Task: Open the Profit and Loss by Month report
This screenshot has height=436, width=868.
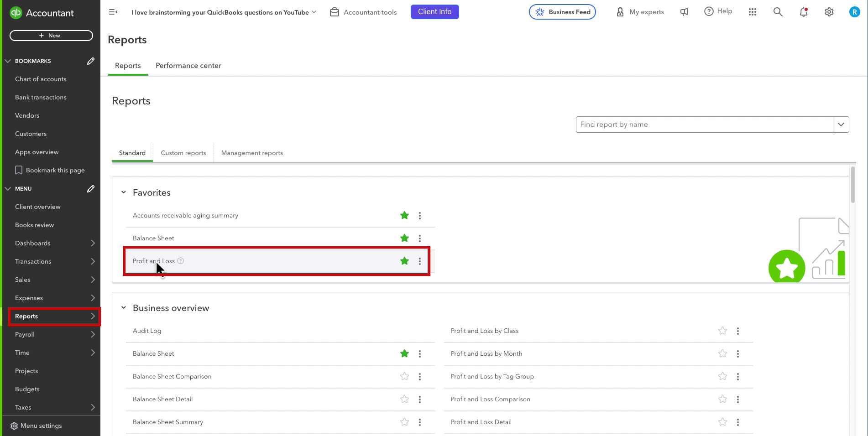Action: [486, 353]
